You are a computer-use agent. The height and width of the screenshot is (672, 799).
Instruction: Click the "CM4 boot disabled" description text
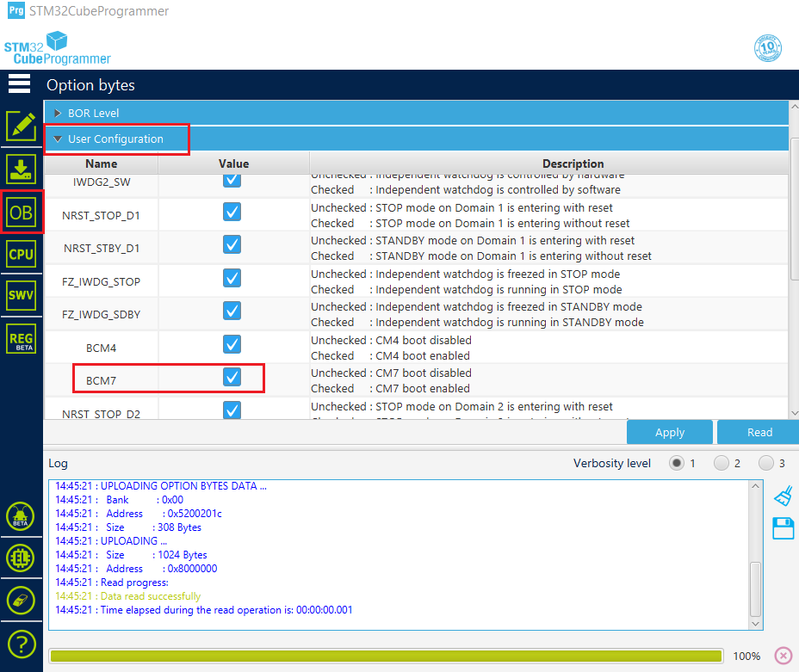coord(424,340)
